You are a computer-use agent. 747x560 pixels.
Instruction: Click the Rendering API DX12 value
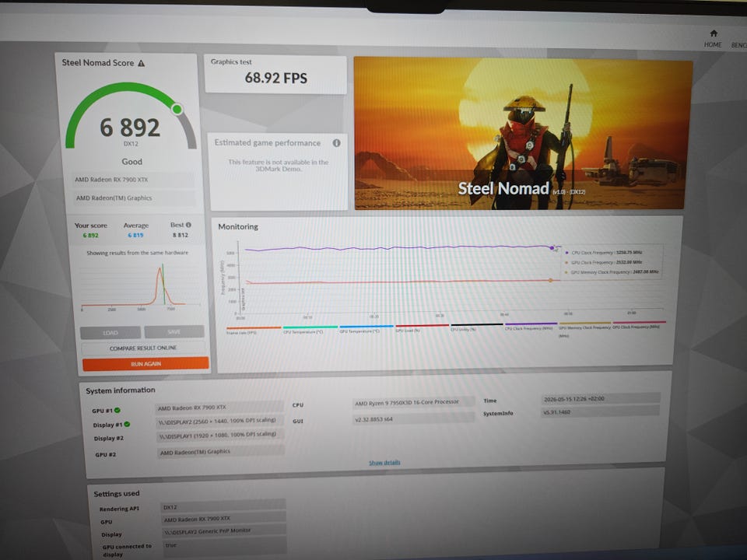pos(223,506)
